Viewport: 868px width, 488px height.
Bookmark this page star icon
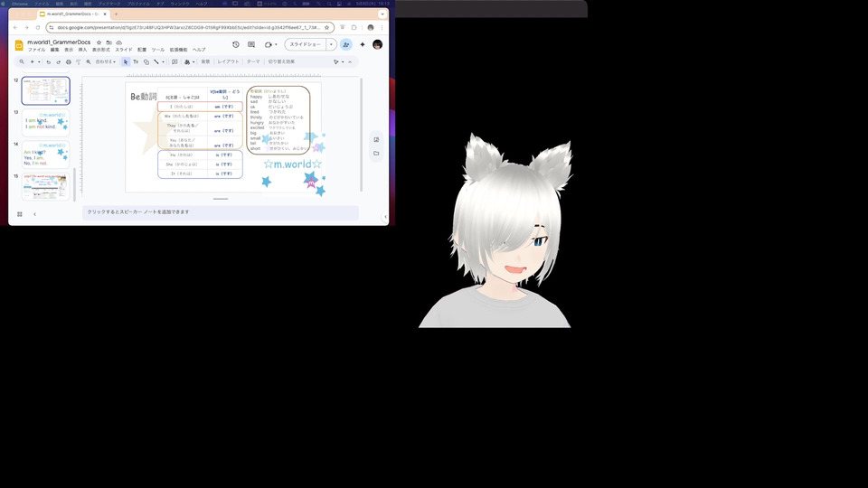(x=326, y=28)
